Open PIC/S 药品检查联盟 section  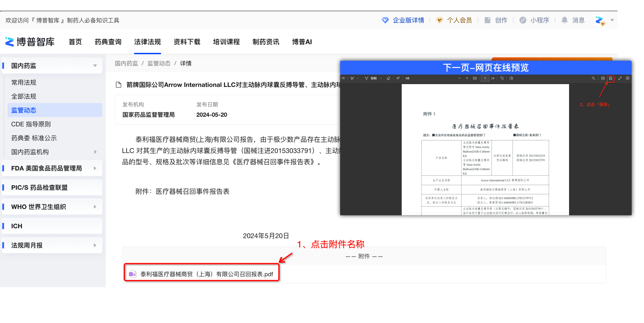(x=52, y=188)
